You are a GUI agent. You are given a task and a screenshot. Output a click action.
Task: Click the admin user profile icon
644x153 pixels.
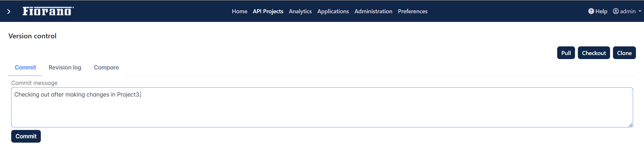[616, 11]
